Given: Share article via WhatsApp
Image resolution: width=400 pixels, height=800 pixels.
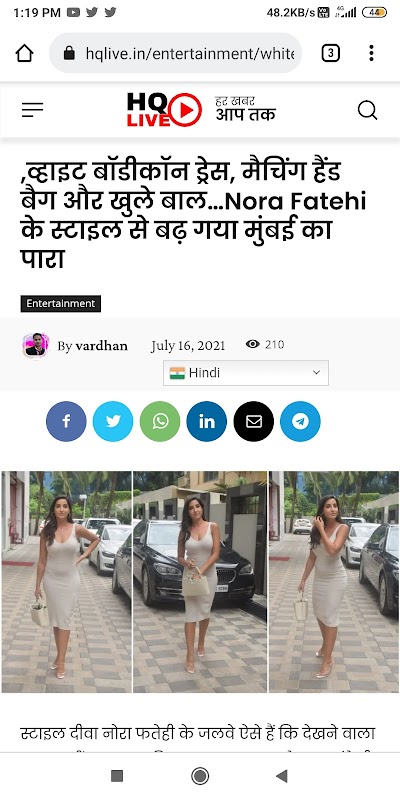Looking at the screenshot, I should (x=160, y=421).
